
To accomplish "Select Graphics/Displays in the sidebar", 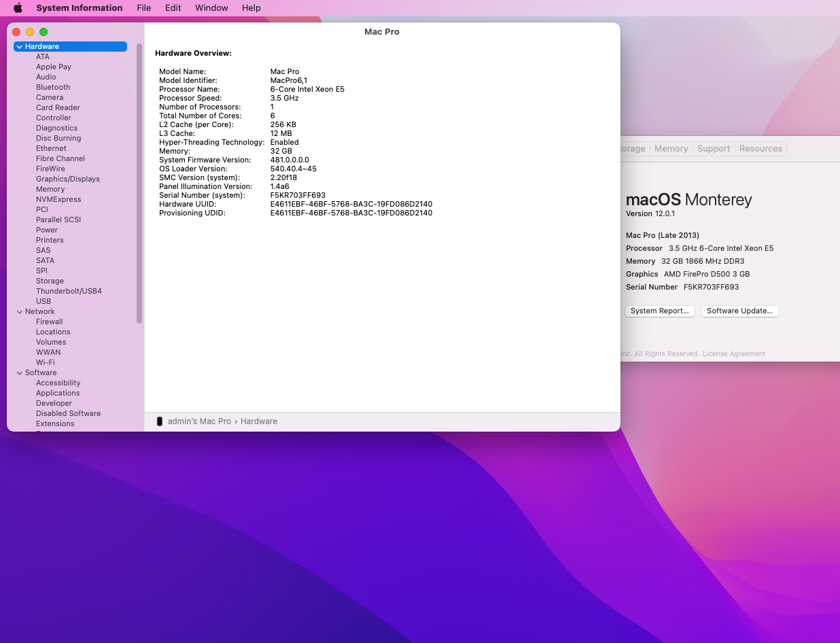I will coord(68,179).
